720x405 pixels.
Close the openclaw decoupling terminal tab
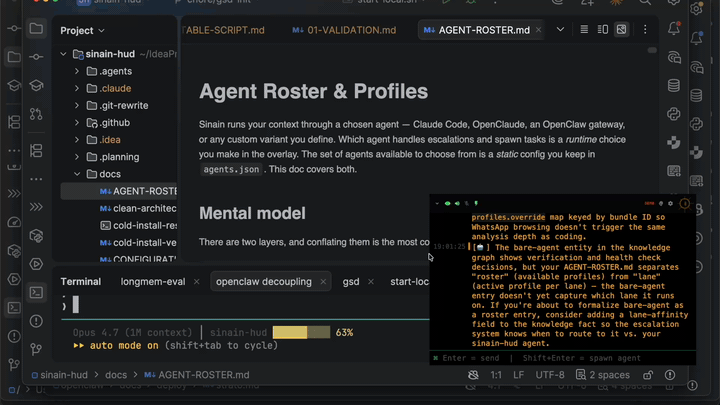[323, 281]
